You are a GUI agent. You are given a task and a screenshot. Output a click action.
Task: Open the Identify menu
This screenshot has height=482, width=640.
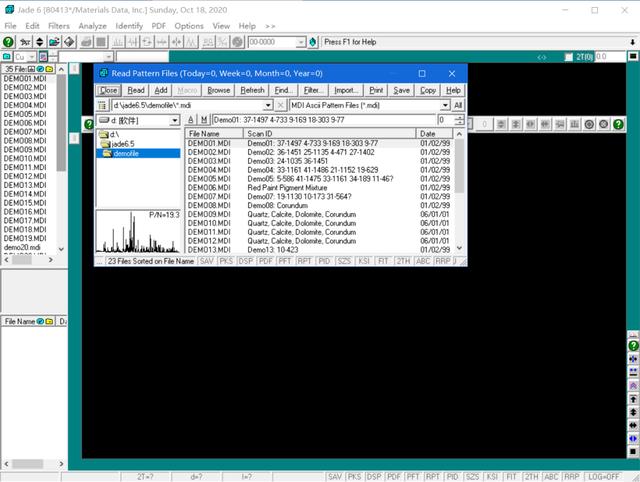(x=129, y=25)
